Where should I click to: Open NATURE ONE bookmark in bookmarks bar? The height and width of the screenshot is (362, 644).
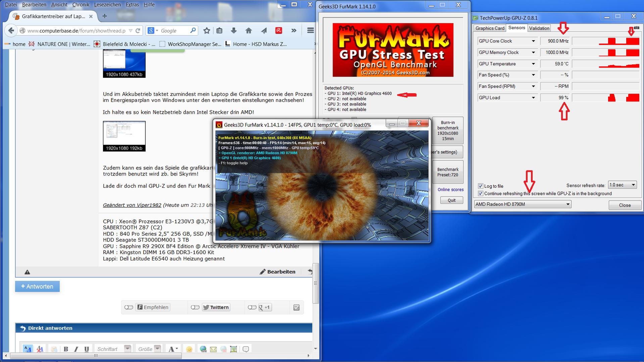(59, 44)
